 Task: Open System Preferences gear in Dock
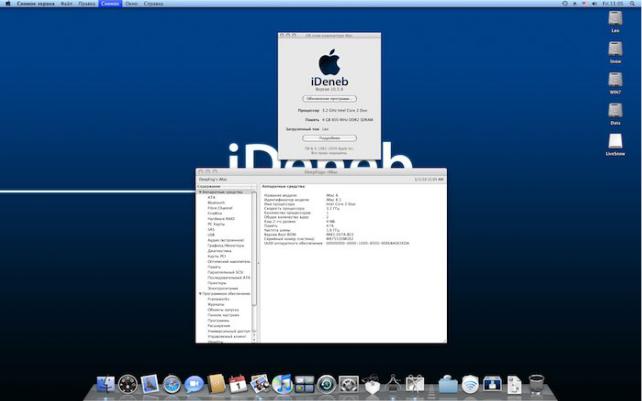coord(349,384)
